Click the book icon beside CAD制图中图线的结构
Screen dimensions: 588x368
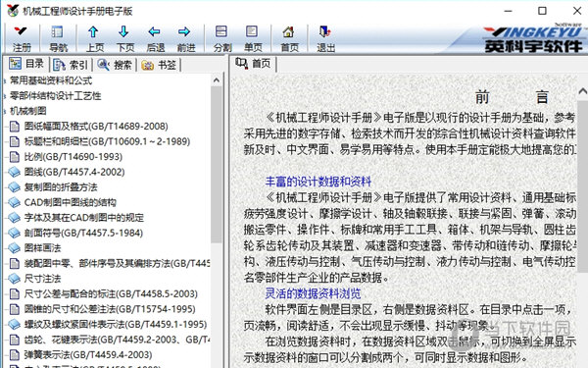coord(15,202)
